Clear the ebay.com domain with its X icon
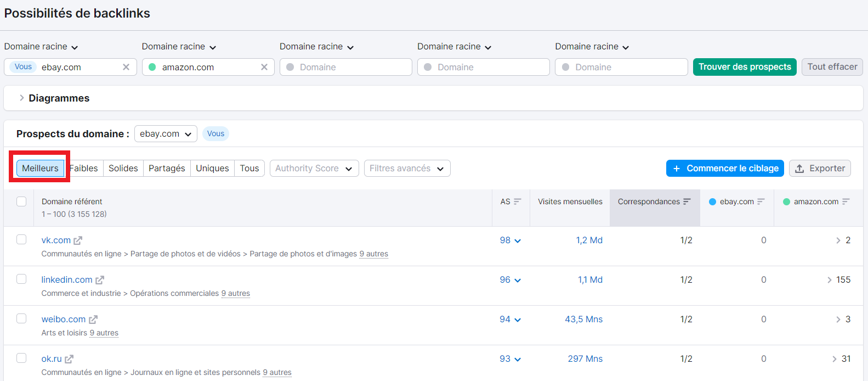The width and height of the screenshot is (868, 381). (x=126, y=67)
